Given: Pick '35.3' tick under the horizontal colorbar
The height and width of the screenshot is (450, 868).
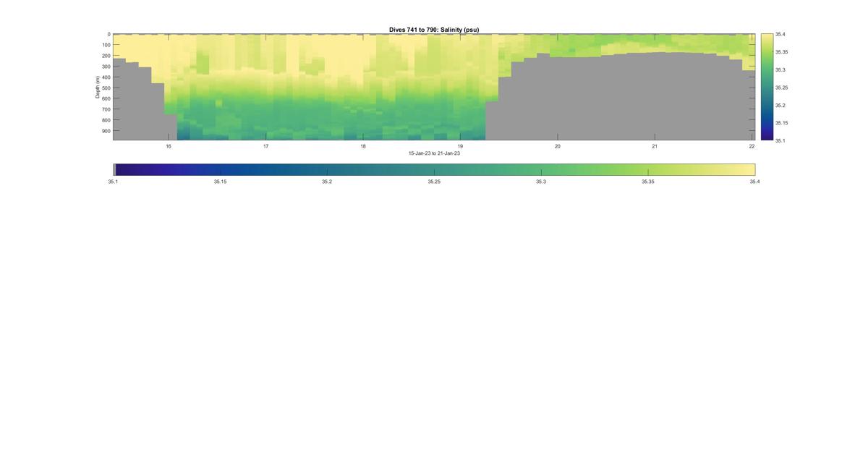Looking at the screenshot, I should pos(541,182).
